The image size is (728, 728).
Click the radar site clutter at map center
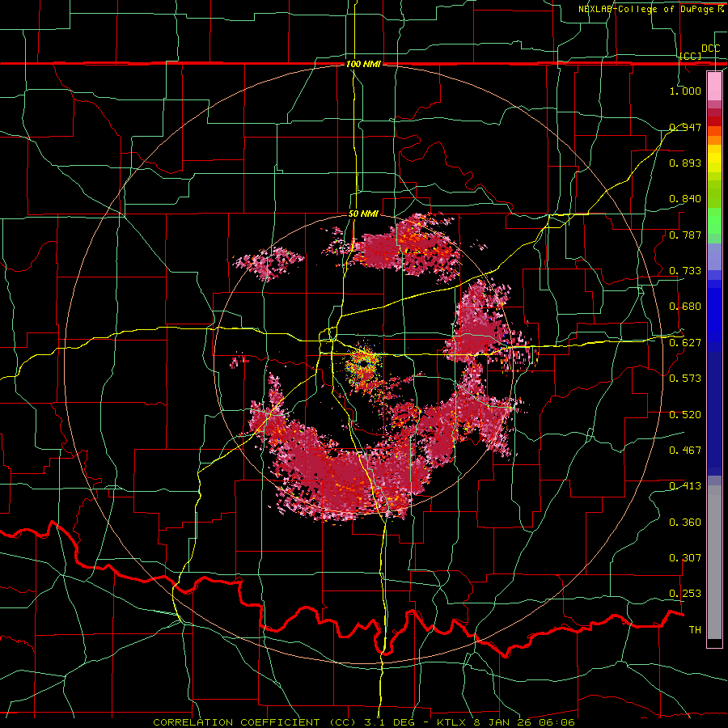[x=363, y=366]
